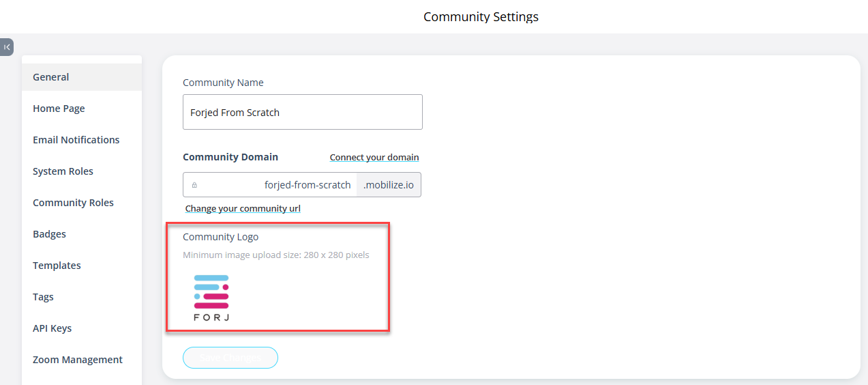Screen dimensions: 868x385
Task: Click the Community Settings page title
Action: coord(481,16)
